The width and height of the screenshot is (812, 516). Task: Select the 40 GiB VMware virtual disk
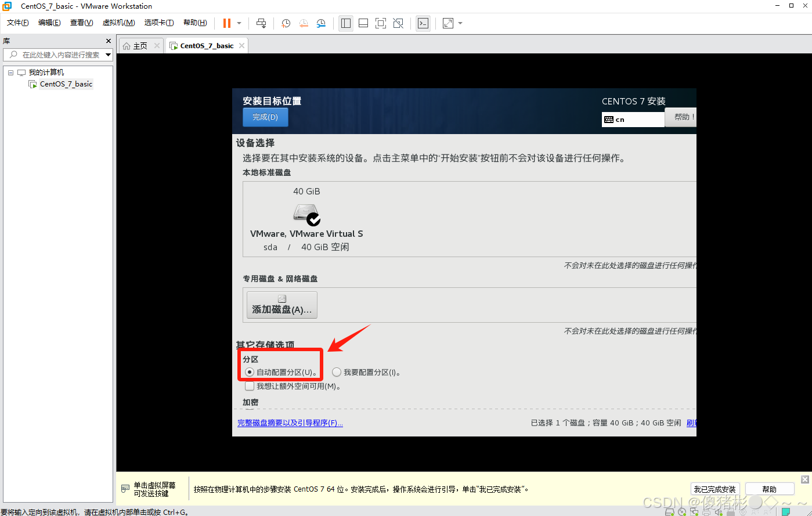click(306, 219)
